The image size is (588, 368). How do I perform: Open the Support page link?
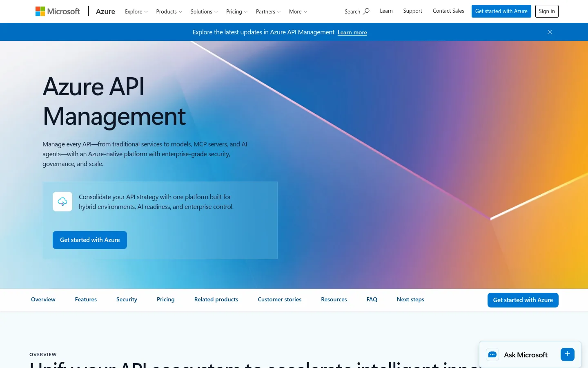pos(413,11)
